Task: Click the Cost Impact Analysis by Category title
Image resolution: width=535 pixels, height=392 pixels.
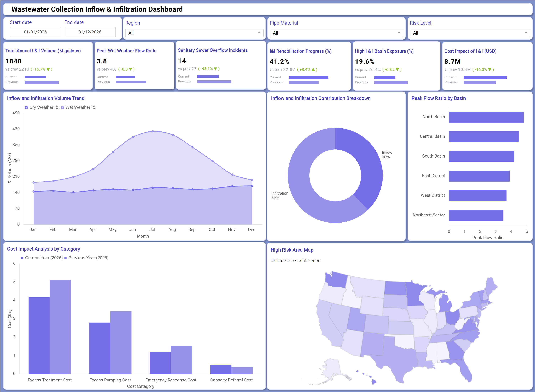Action: pos(44,249)
